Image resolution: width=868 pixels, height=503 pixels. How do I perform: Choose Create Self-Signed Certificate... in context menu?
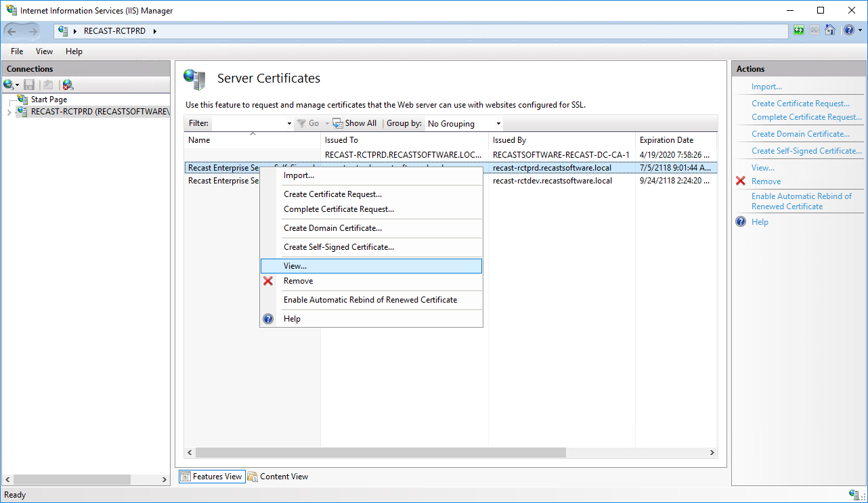[x=371, y=247]
